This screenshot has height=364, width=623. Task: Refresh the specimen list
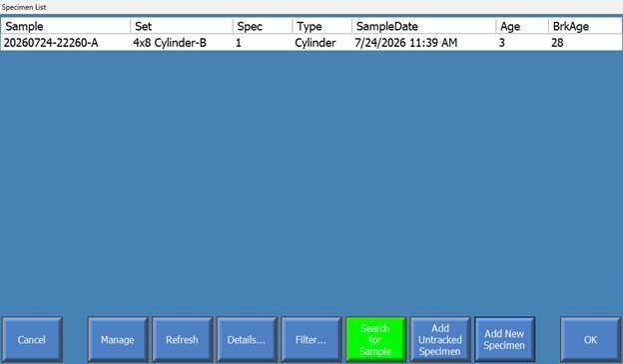tap(183, 339)
